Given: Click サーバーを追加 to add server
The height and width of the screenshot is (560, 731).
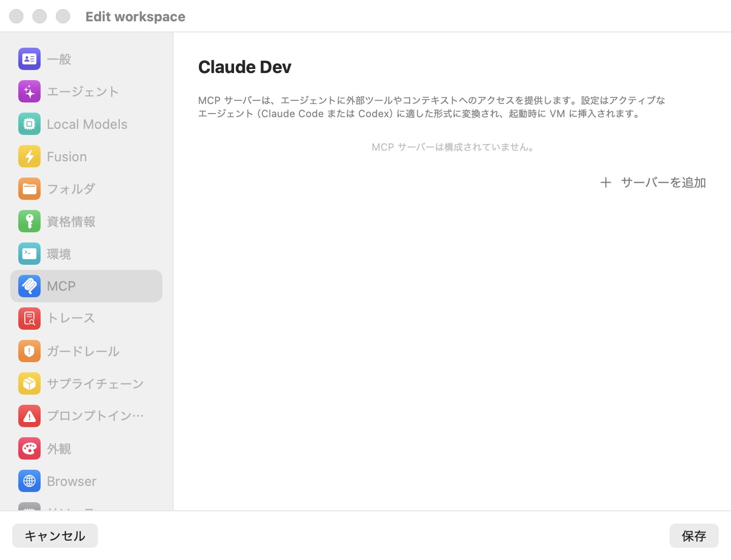Looking at the screenshot, I should (x=653, y=183).
